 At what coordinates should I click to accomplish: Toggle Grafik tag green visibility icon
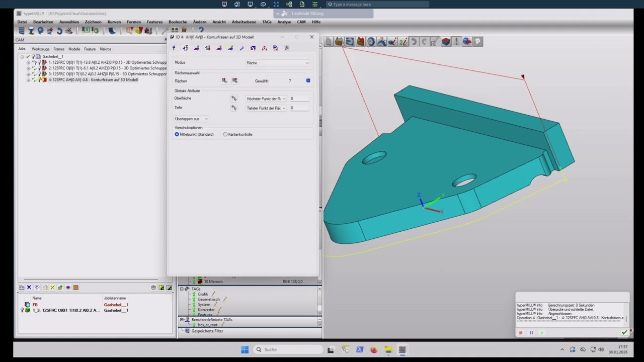pyautogui.click(x=193, y=294)
